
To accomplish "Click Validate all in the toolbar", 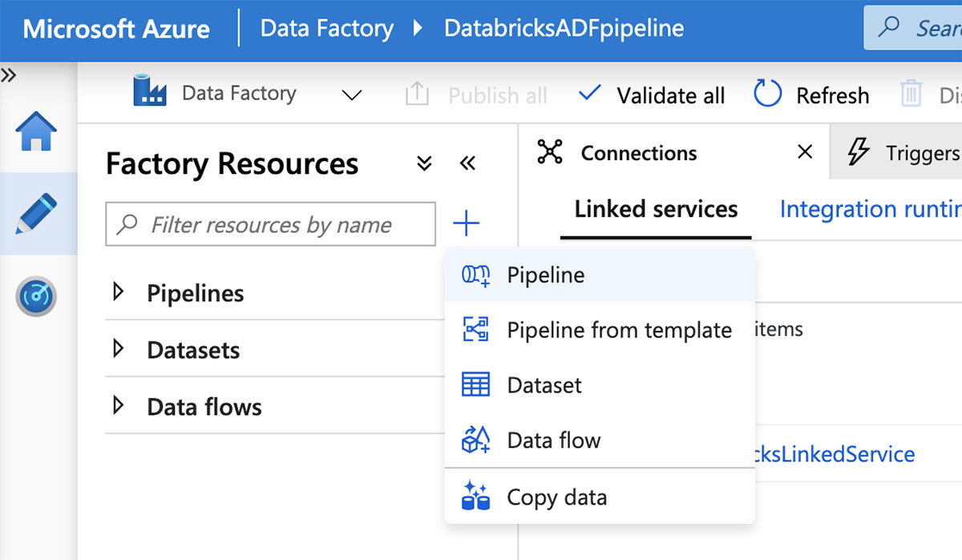I will tap(651, 95).
